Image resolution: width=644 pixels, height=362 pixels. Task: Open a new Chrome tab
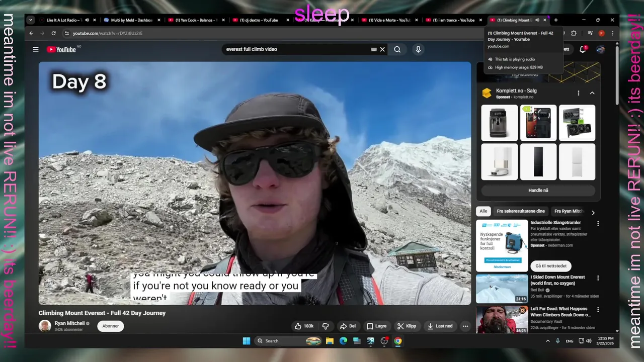point(556,20)
